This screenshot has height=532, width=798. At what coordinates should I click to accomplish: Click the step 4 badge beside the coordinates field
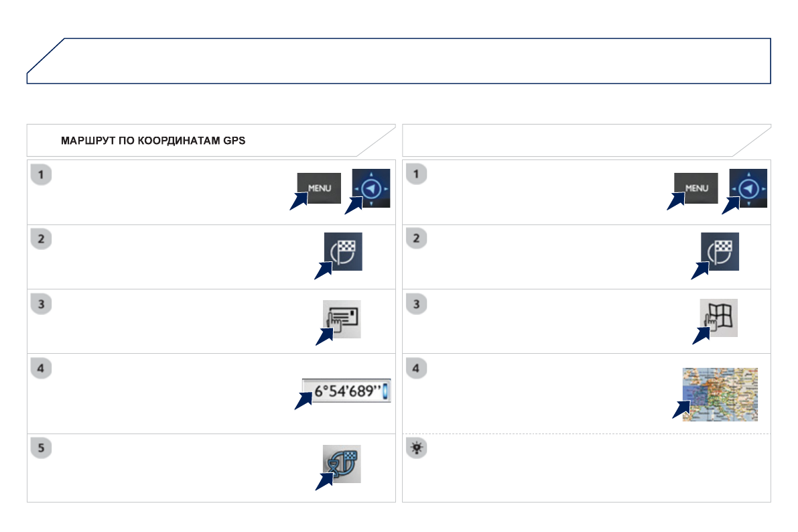(41, 369)
